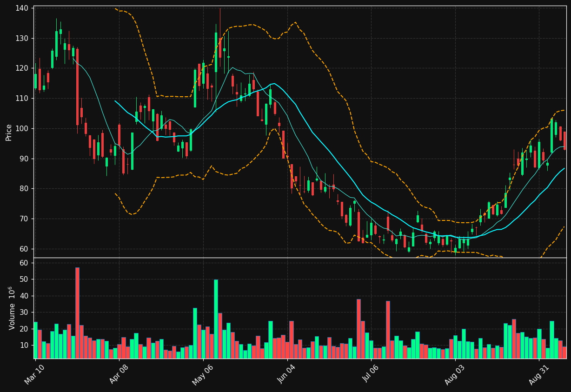Click the tallest green volume bar in May
571x392 pixels.
pos(216,319)
